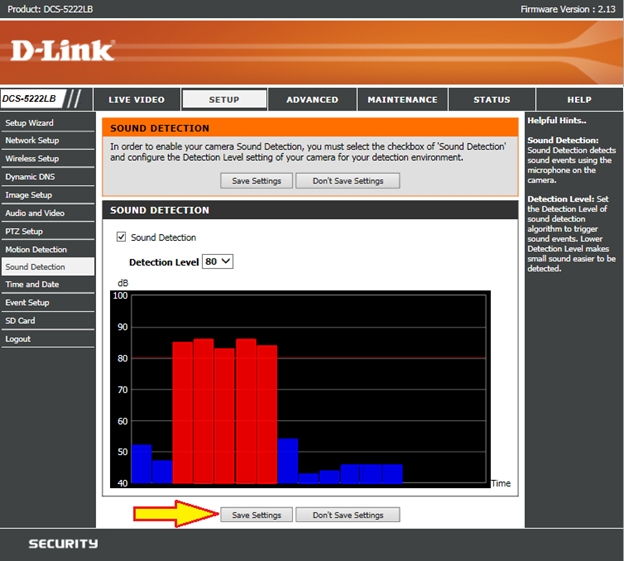Select Network Setup in the sidebar
This screenshot has width=624, height=561.
(x=32, y=140)
